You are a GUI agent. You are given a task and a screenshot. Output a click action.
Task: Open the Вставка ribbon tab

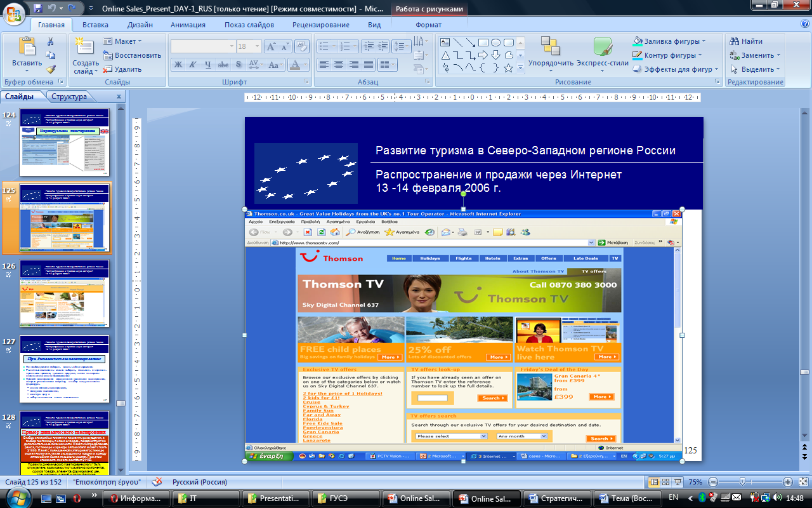pos(95,25)
